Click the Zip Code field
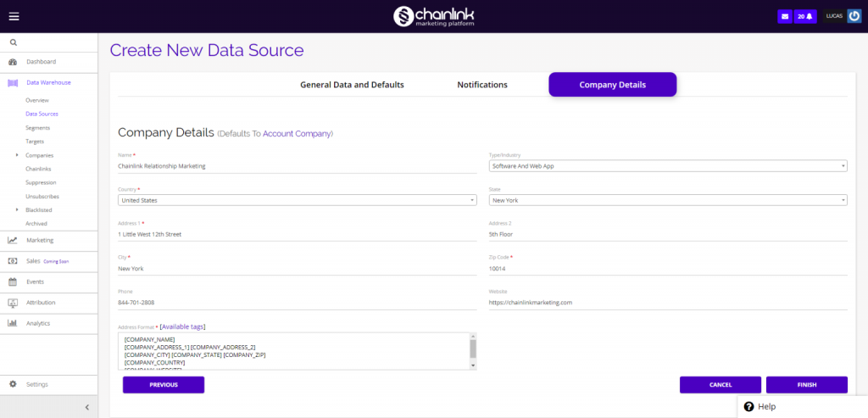Image resolution: width=868 pixels, height=418 pixels. (x=668, y=269)
